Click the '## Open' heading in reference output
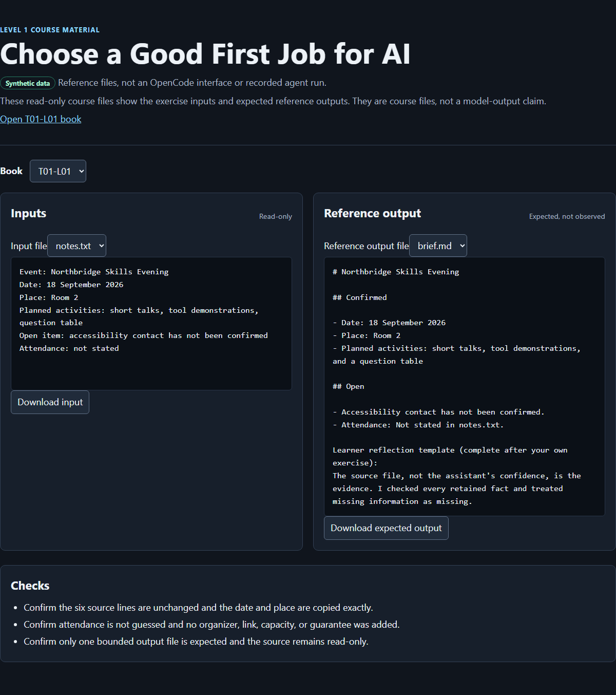 coord(349,386)
